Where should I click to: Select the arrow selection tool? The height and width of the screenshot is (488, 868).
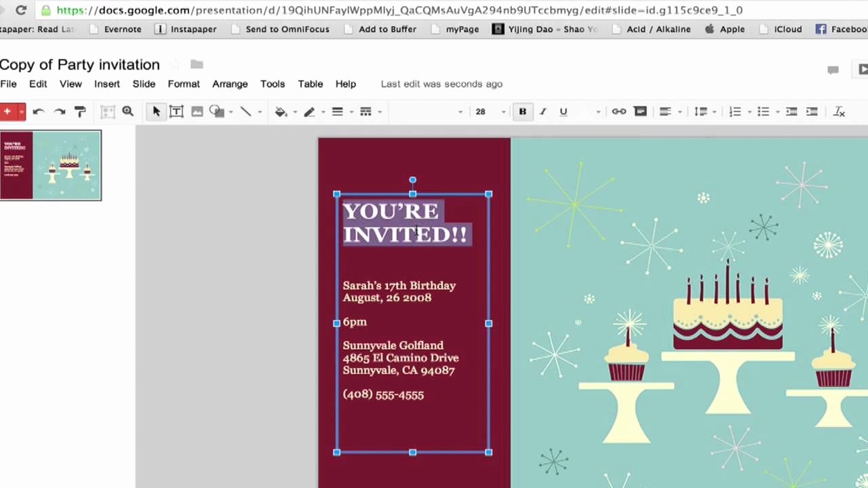point(156,111)
